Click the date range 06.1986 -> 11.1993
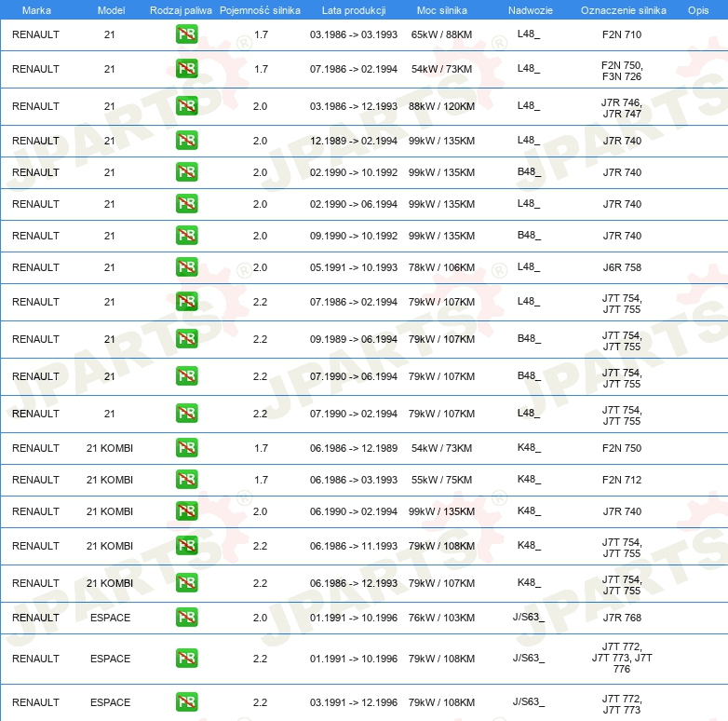 coord(354,546)
